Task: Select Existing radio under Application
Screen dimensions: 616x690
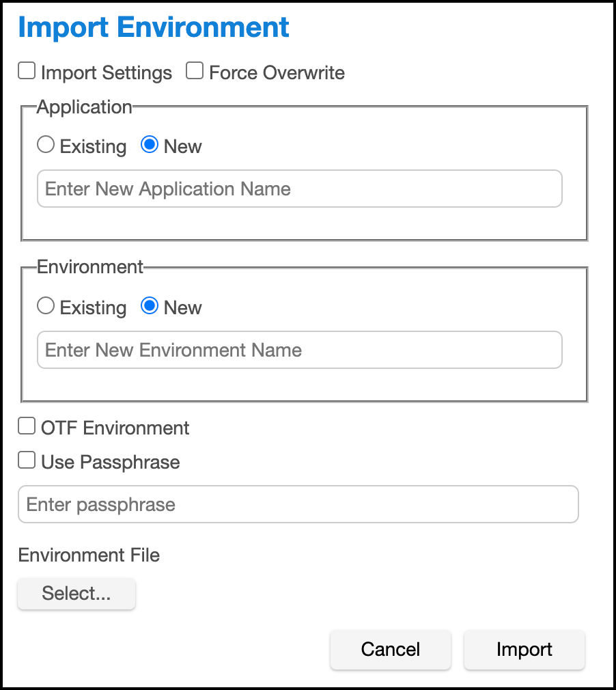Action: (46, 146)
